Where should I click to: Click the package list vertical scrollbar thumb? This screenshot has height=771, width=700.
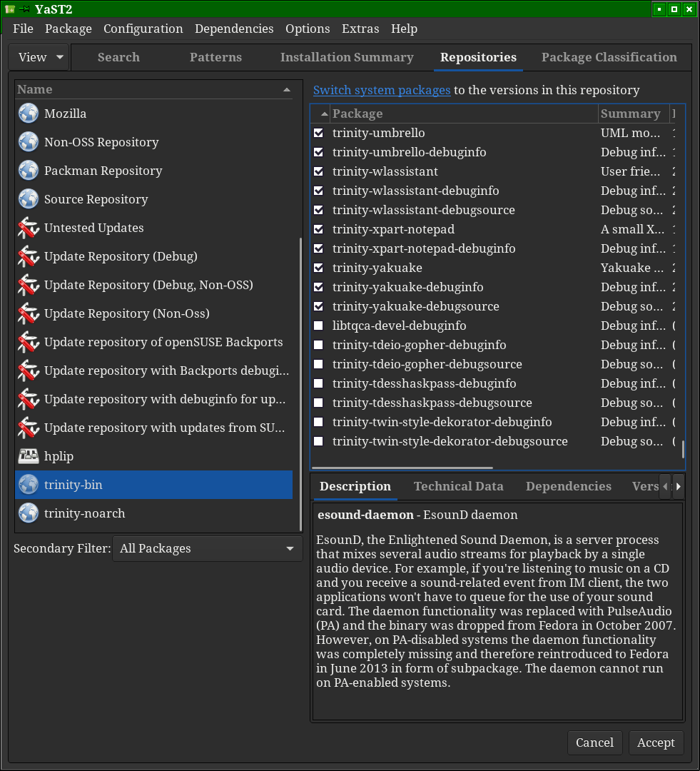(x=684, y=449)
